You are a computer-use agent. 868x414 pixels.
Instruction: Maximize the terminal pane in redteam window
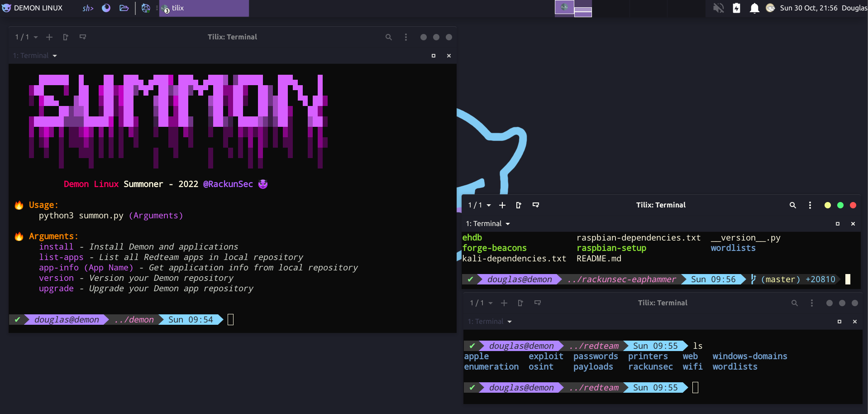[839, 322]
